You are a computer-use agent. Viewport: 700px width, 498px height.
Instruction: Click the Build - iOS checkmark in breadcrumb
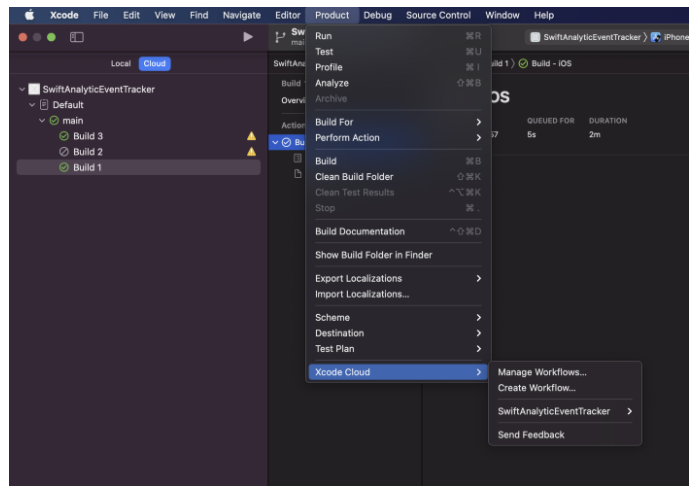click(523, 63)
